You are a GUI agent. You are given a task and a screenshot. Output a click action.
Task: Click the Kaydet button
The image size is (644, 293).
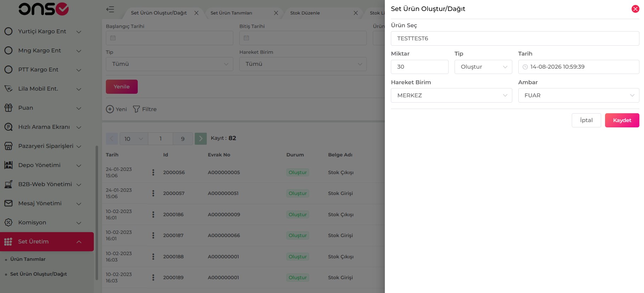tap(622, 120)
